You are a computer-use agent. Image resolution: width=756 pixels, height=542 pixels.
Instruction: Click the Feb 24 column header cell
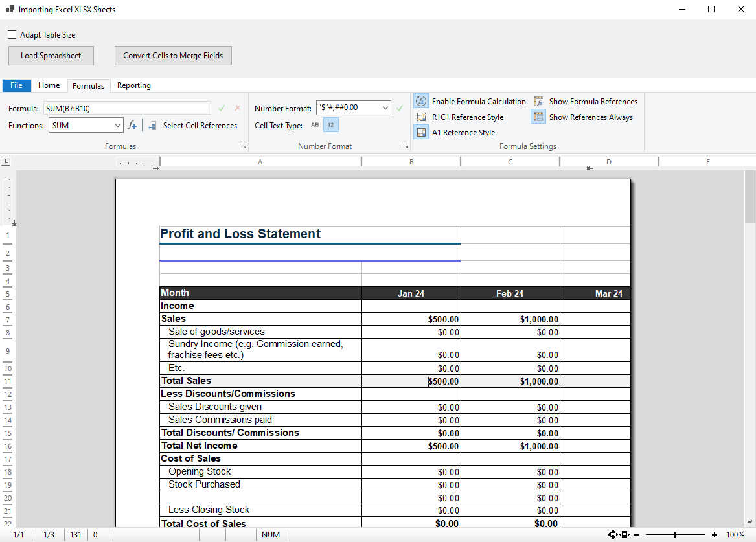(510, 293)
